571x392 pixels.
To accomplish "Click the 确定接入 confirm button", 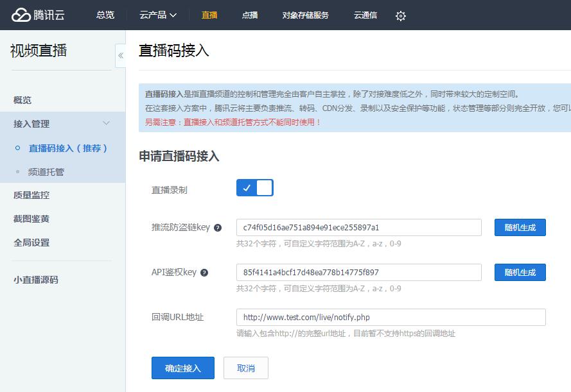I will (x=182, y=368).
